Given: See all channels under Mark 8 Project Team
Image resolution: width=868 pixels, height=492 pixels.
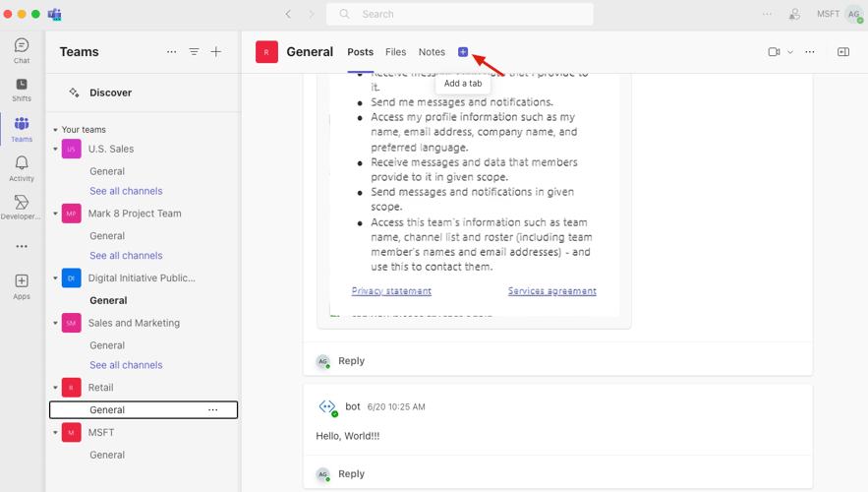Looking at the screenshot, I should coord(126,256).
